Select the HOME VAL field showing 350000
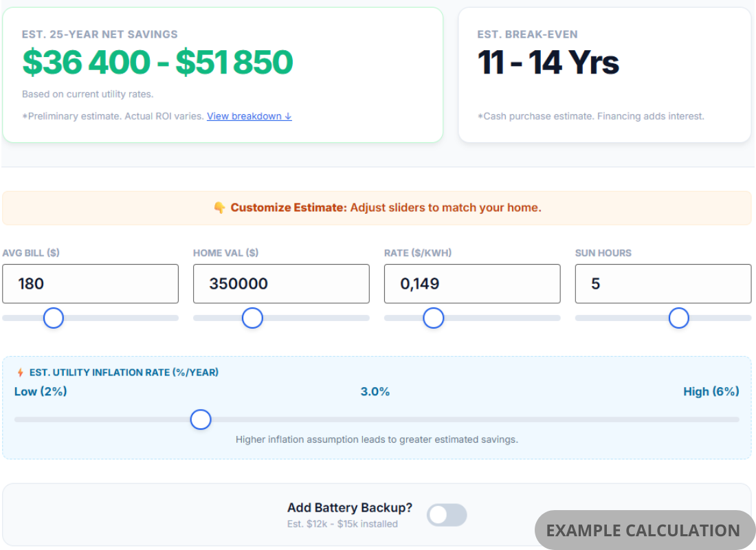Viewport: 756px width, 550px height. coord(280,283)
